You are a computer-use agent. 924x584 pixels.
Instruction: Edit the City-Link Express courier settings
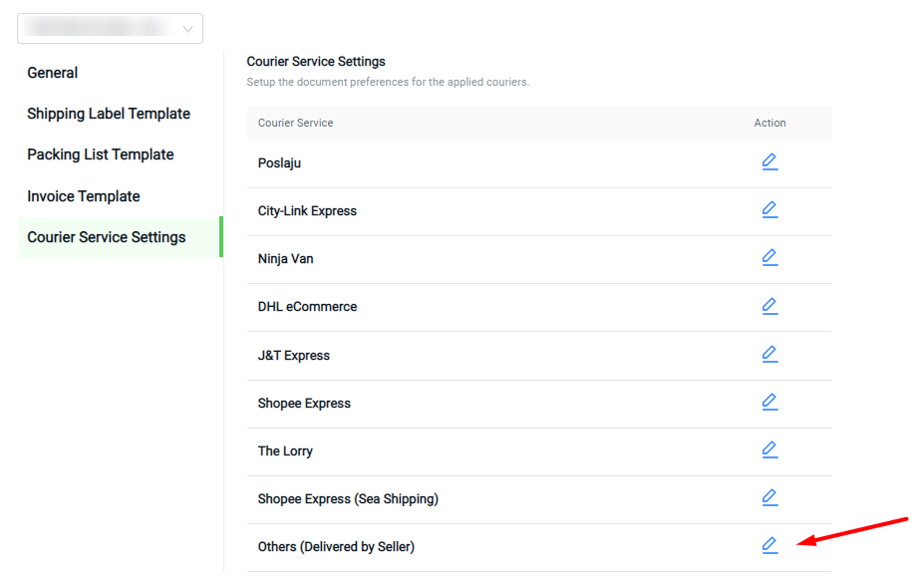click(770, 210)
